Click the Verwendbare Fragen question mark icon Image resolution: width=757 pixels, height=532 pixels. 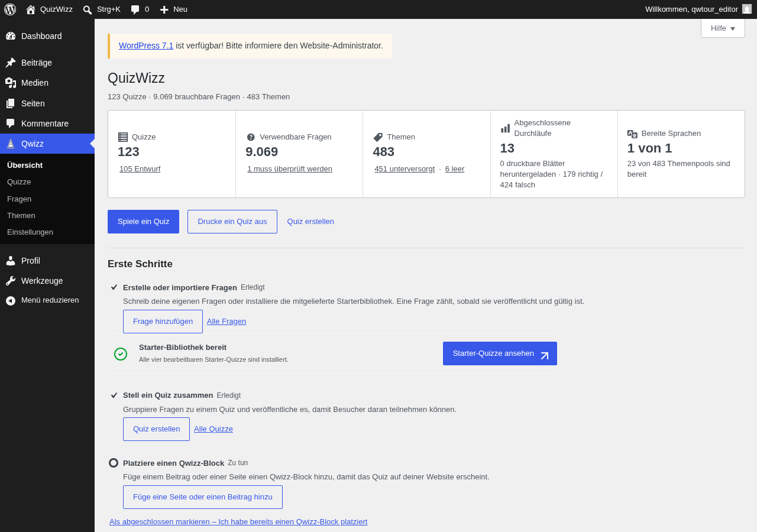pyautogui.click(x=251, y=137)
